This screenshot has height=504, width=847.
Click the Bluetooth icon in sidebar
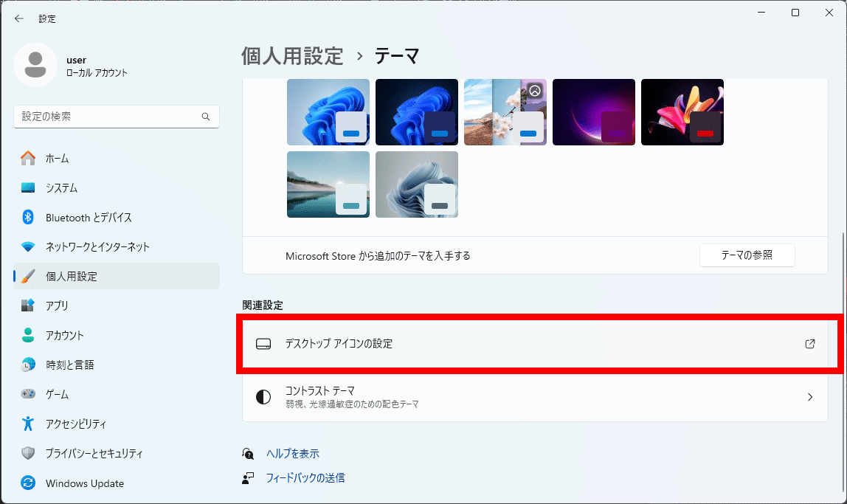click(x=28, y=217)
